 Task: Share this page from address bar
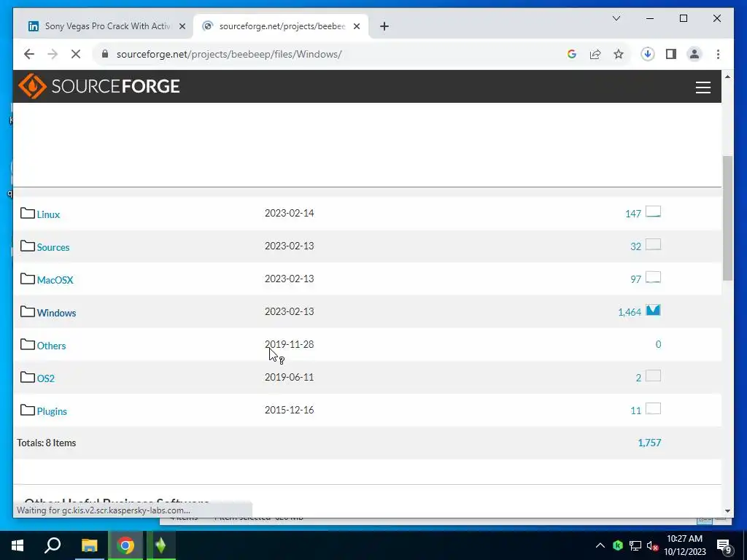pyautogui.click(x=595, y=54)
